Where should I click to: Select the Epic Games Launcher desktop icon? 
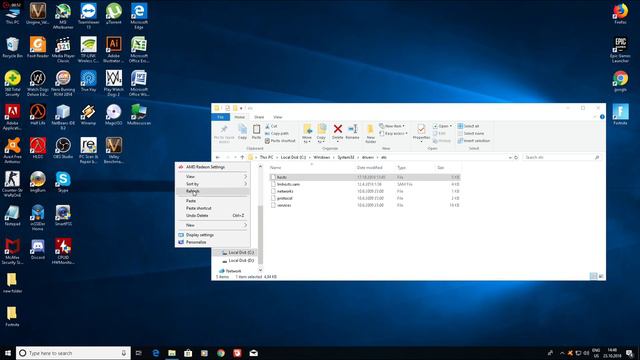620,49
